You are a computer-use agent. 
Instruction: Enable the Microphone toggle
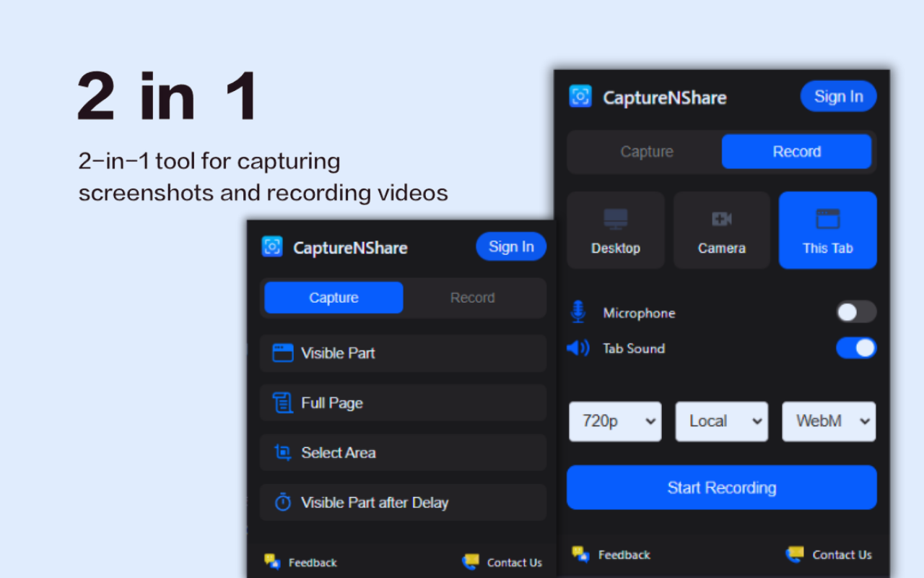[x=856, y=312]
